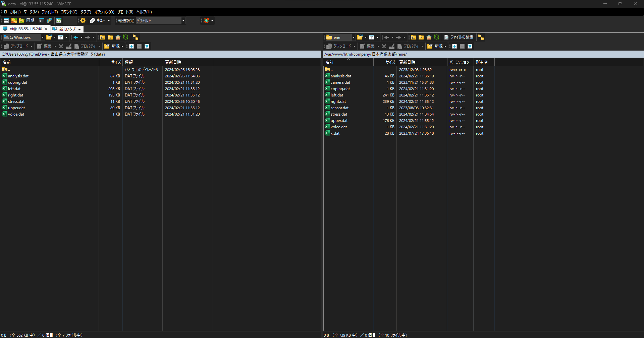644x338 pixels.
Task: Select camera.dat in the remote panel
Action: [x=340, y=82]
